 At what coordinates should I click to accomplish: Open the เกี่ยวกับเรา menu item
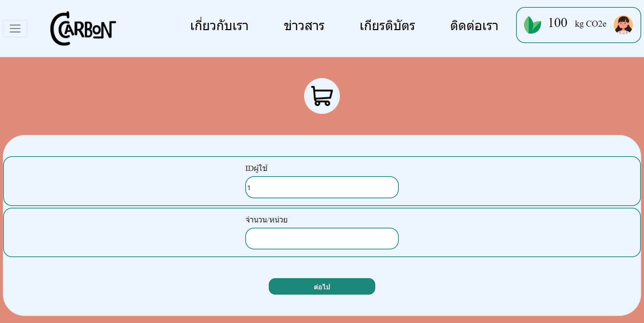pyautogui.click(x=219, y=26)
